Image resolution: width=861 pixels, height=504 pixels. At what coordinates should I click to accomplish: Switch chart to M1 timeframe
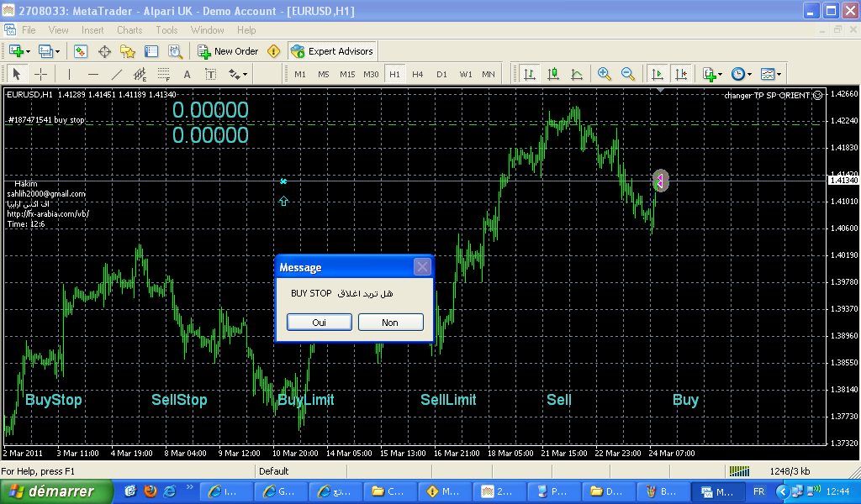300,74
